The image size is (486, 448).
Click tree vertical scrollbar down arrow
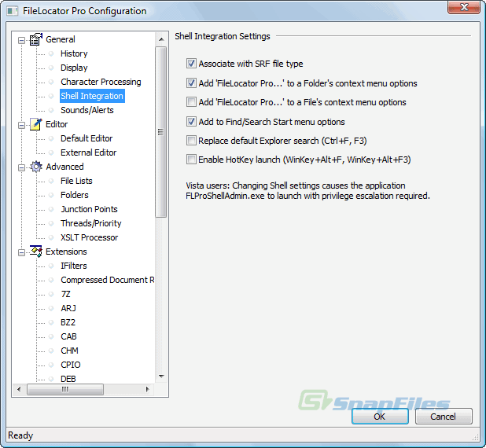pos(161,376)
